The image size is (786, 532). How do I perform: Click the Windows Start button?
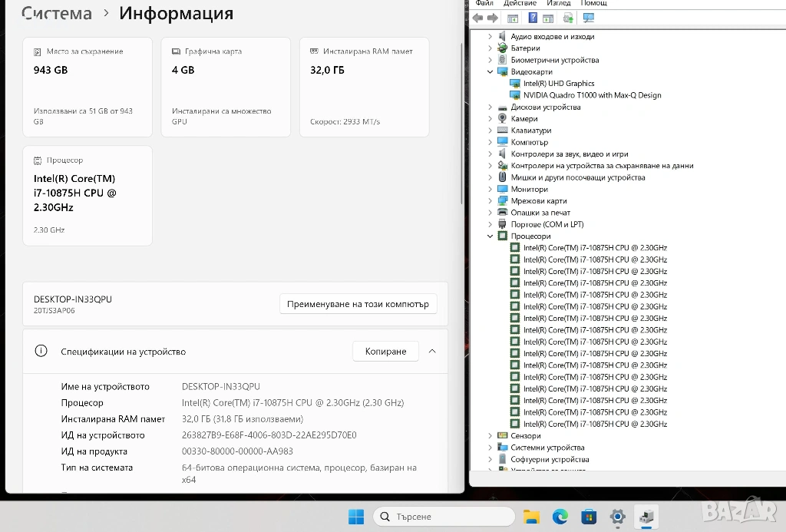[x=356, y=517]
